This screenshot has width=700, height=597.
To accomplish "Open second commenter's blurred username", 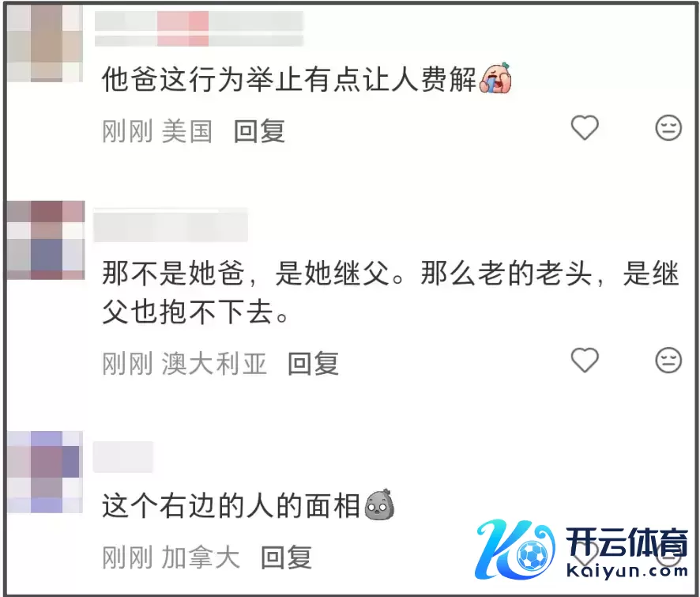I will point(171,225).
